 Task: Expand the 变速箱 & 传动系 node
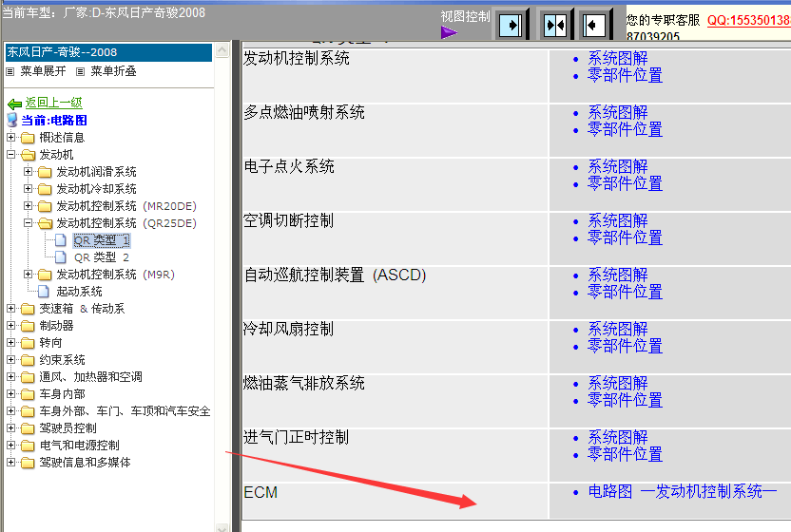click(10, 308)
